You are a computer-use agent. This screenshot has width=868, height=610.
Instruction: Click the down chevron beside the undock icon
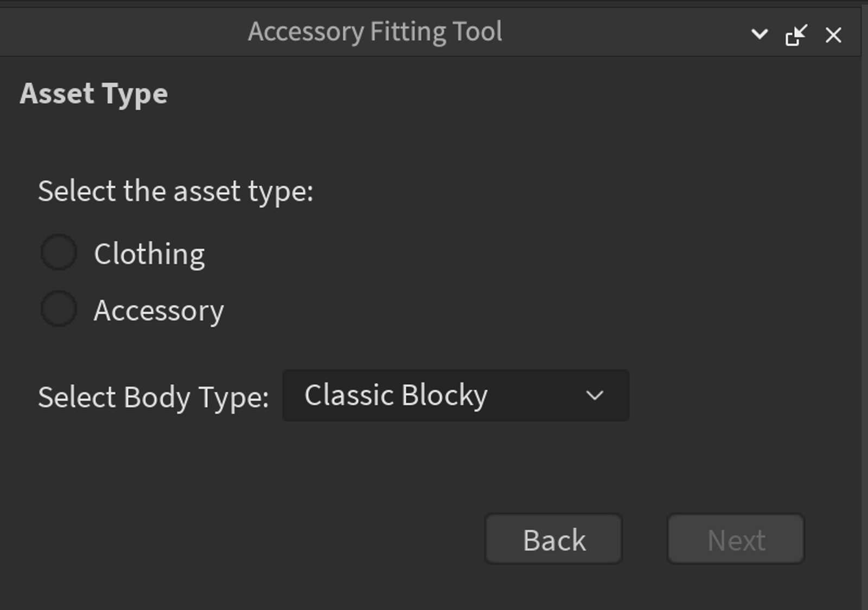(x=759, y=35)
